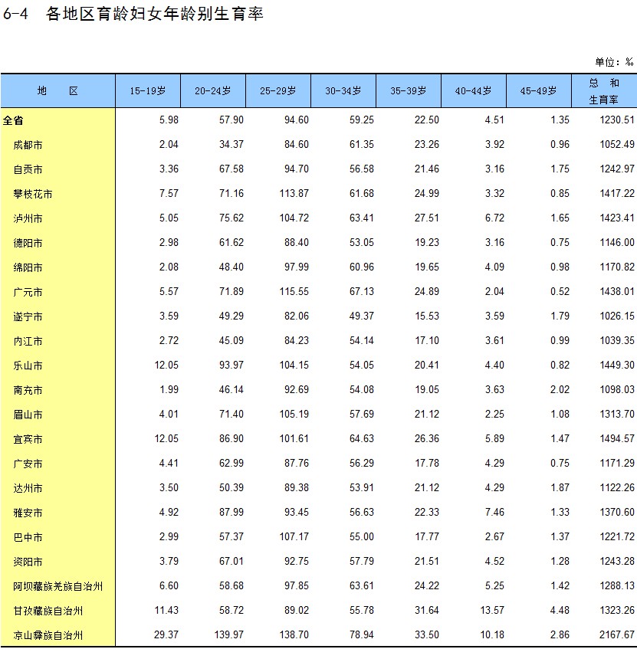Screen dimensions: 637x672
Task: Click the value 2.02 in 南充市 row
Action: [x=560, y=389]
